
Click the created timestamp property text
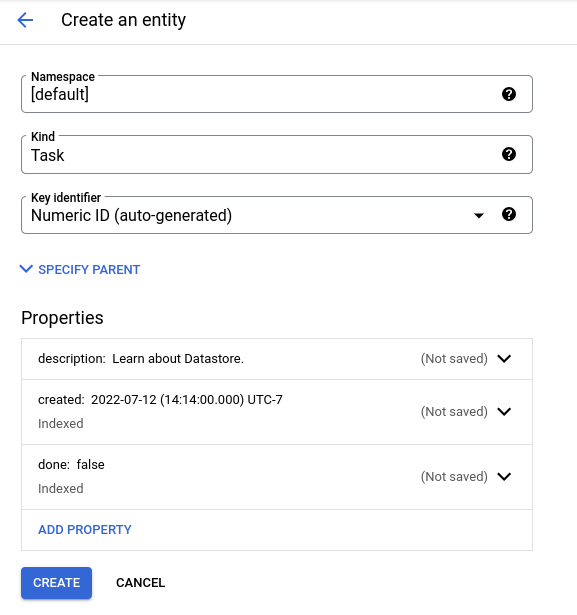pos(160,400)
